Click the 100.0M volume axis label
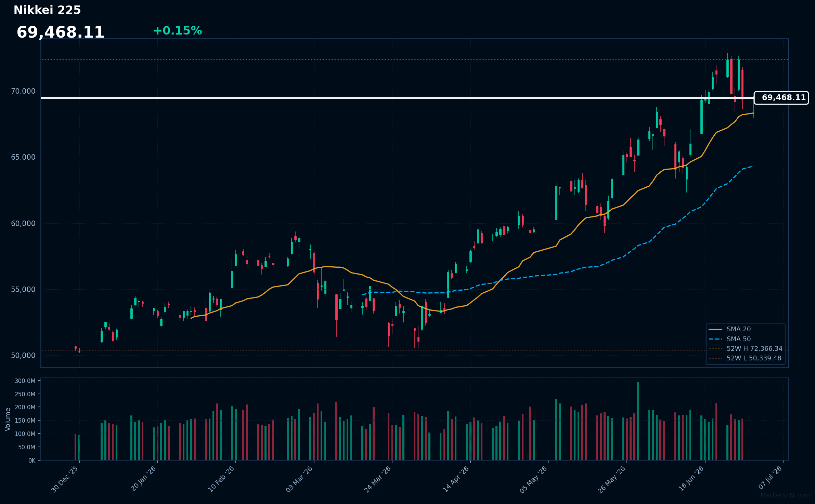 pos(25,434)
